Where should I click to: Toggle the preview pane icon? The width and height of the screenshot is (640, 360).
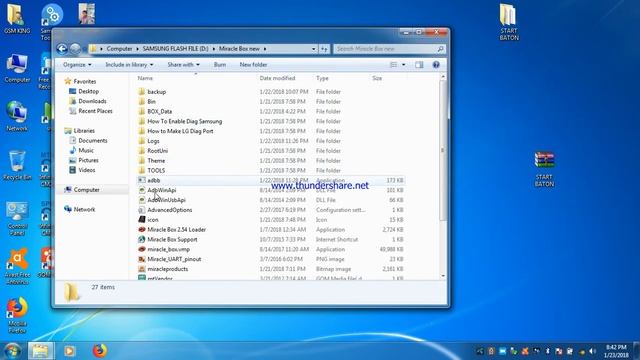pos(419,65)
